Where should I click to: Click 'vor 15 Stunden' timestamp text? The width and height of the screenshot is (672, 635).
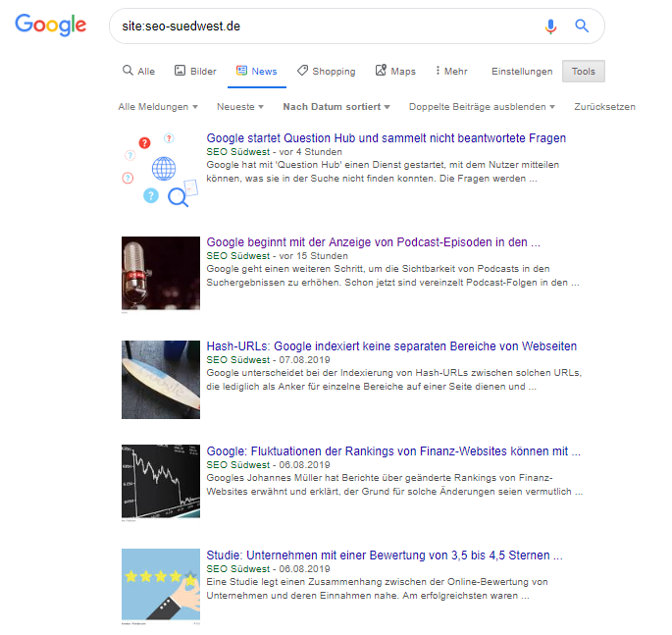tap(313, 256)
